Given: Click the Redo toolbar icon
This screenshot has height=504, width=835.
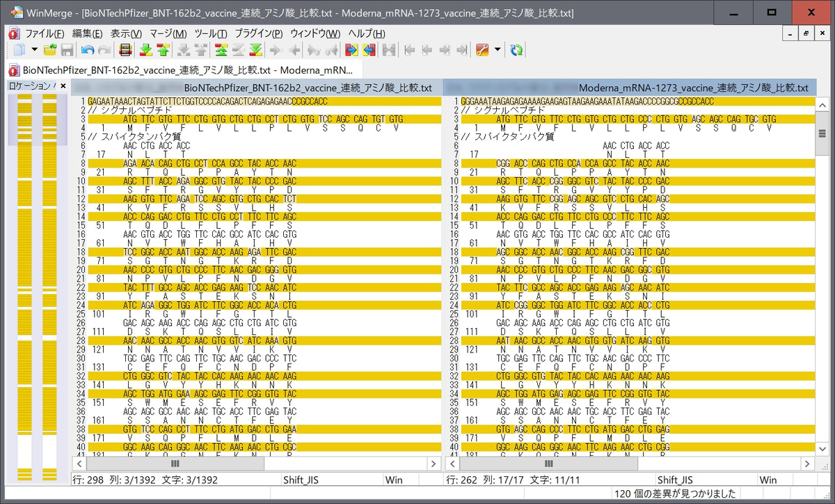Looking at the screenshot, I should click(x=105, y=50).
